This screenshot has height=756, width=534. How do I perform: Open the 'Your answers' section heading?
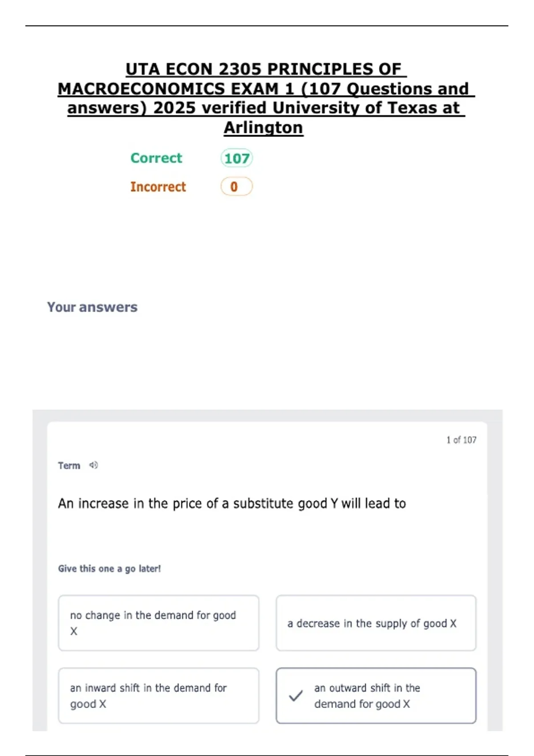pos(92,307)
